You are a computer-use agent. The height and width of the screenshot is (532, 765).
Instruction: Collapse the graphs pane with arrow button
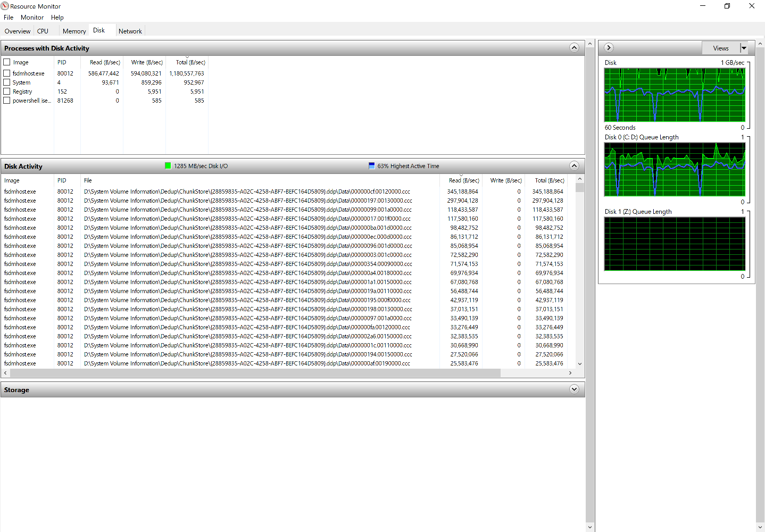tap(609, 48)
